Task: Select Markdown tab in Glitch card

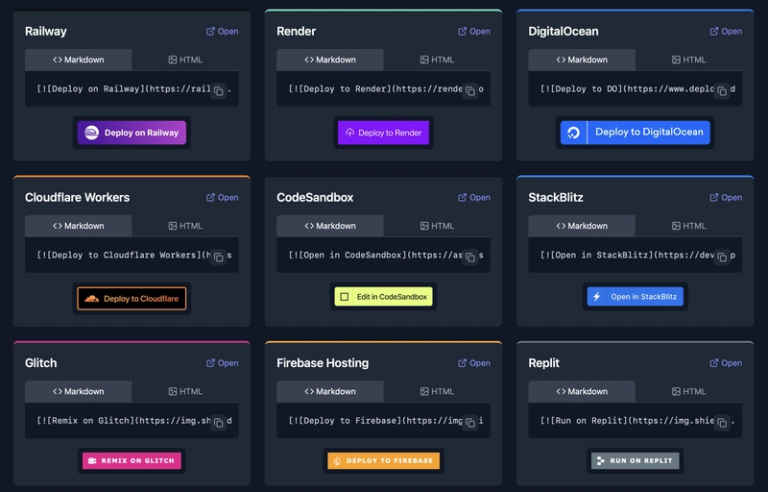Action: 78,392
